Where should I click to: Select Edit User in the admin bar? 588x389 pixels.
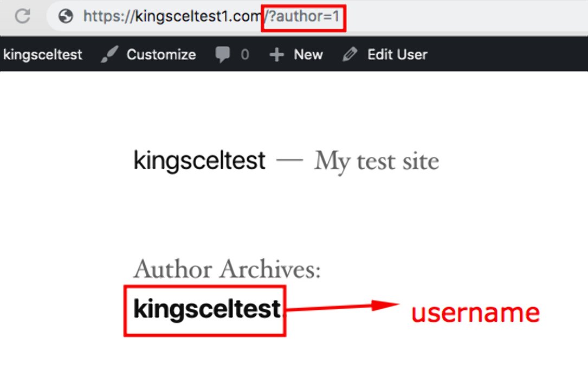coord(397,54)
